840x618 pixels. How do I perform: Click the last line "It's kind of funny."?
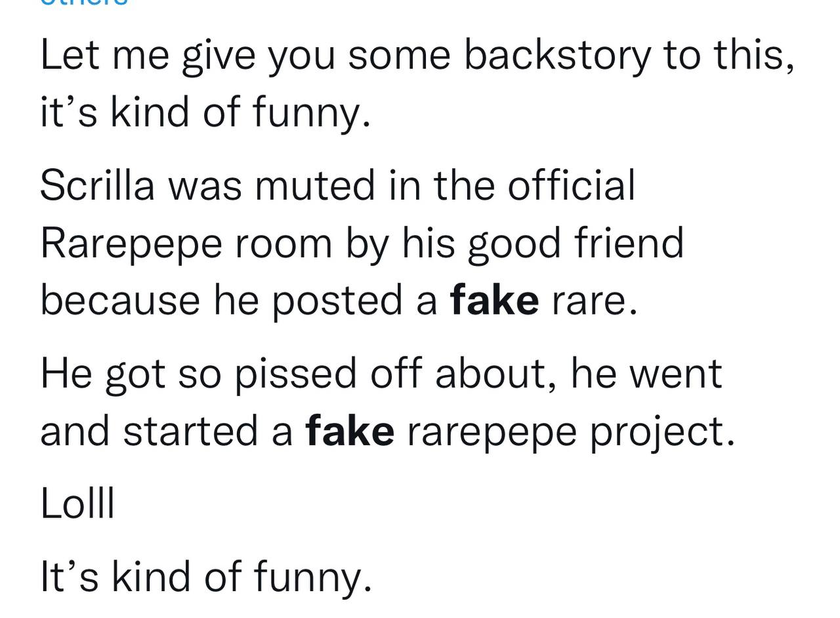pos(205,577)
